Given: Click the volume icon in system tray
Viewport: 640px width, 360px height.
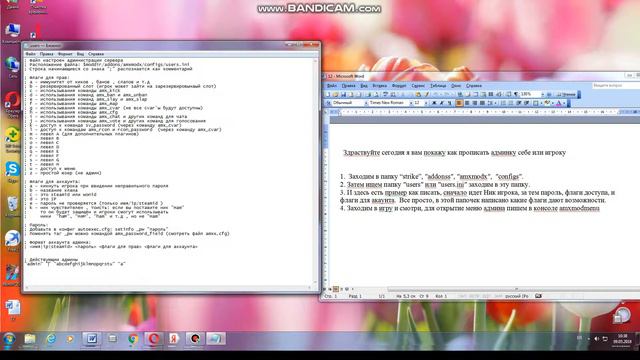Looking at the screenshot, I should pos(596,339).
